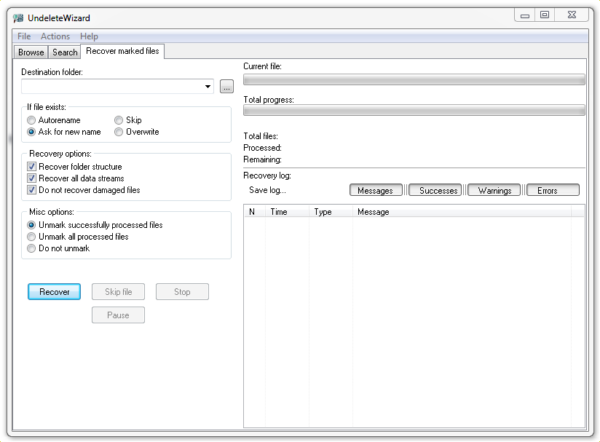Viewport: 600px width, 442px height.
Task: Open the File menu
Action: [x=24, y=36]
